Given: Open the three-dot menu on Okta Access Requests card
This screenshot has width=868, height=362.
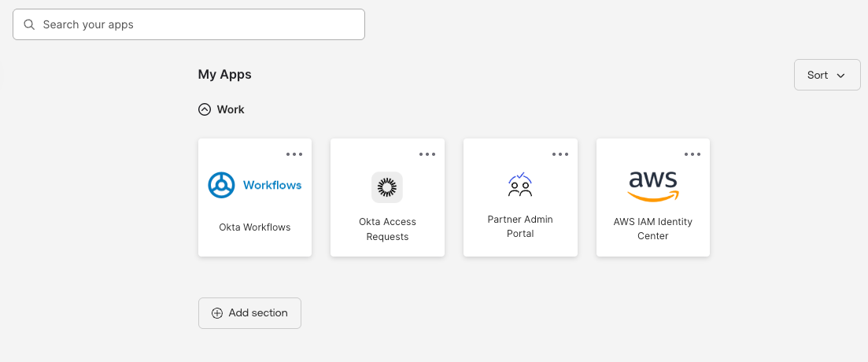Looking at the screenshot, I should click(427, 154).
